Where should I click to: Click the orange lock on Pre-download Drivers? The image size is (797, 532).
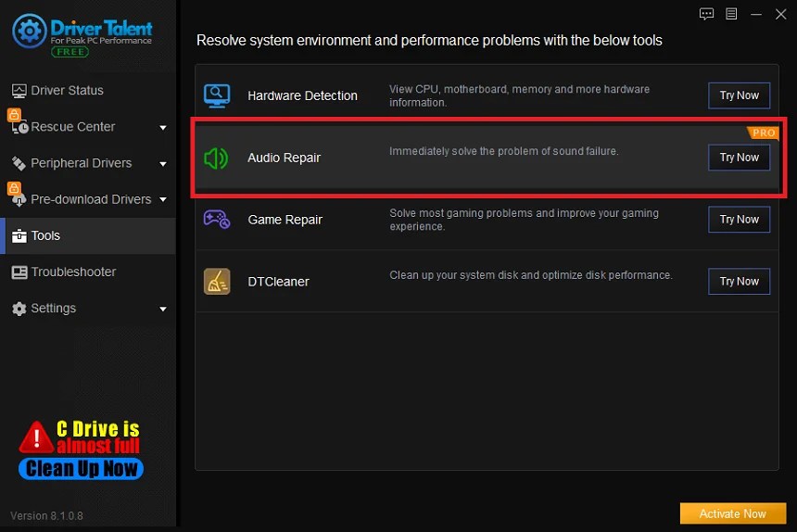[14, 188]
